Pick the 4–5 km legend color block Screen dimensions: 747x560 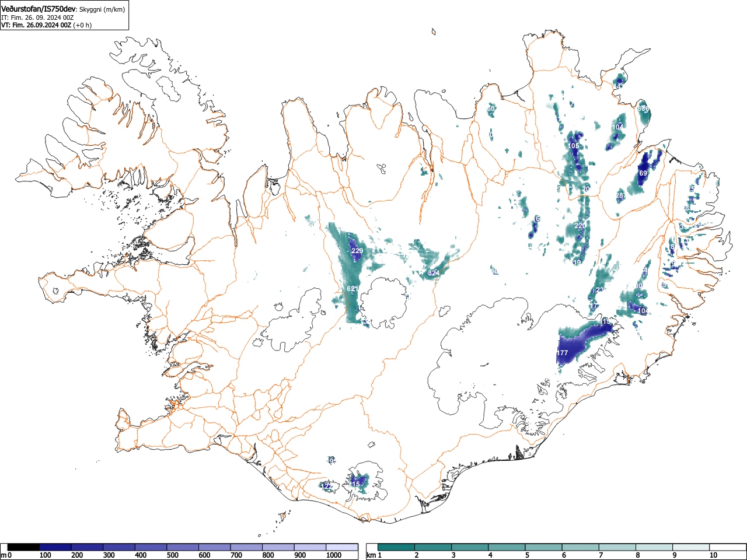click(x=507, y=547)
